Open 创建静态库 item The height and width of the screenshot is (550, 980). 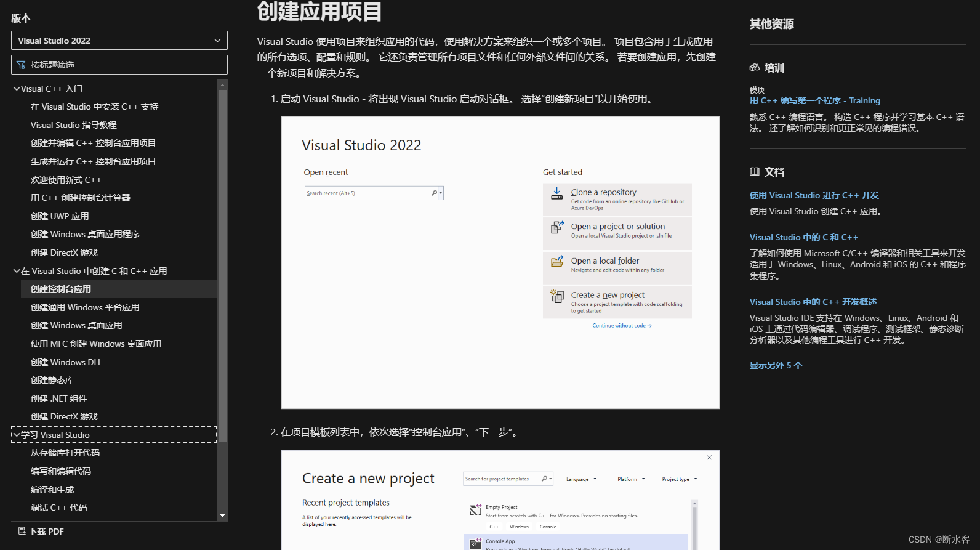tap(52, 380)
